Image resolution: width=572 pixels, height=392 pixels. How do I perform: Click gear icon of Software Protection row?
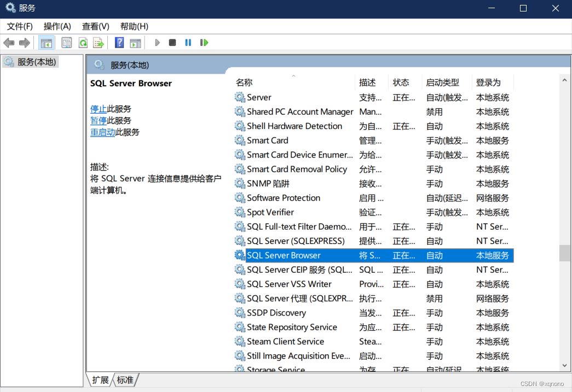240,198
